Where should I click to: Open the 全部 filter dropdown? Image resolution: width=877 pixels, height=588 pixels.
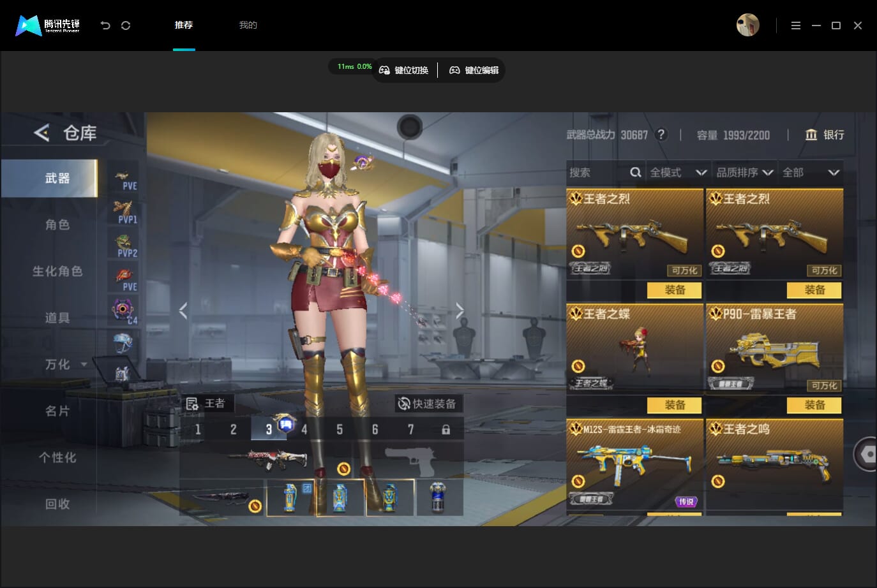point(811,172)
